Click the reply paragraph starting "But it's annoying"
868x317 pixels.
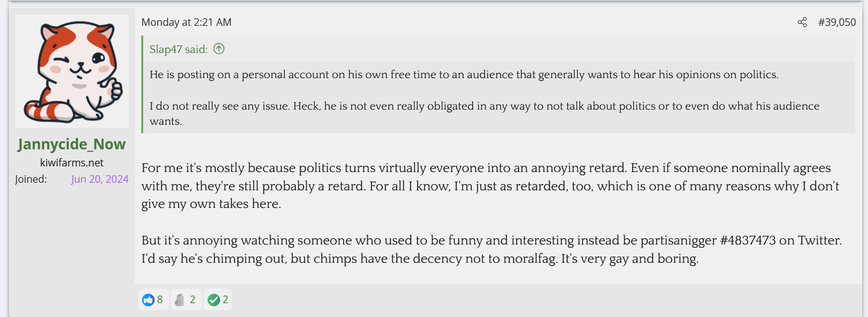click(x=492, y=250)
